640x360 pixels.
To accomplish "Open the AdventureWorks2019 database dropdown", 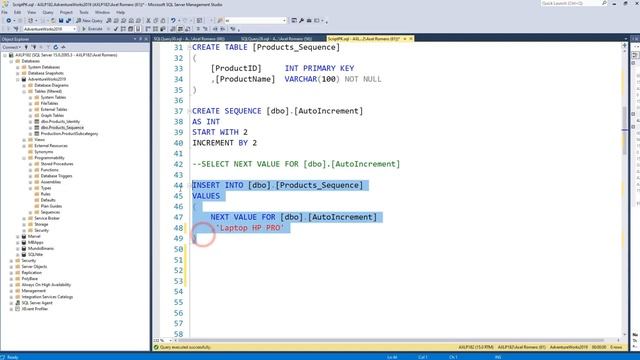I will point(74,29).
